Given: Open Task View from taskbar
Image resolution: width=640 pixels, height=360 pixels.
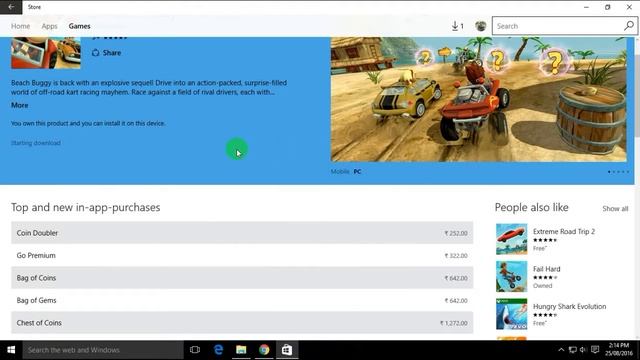Looking at the screenshot, I should coord(195,350).
